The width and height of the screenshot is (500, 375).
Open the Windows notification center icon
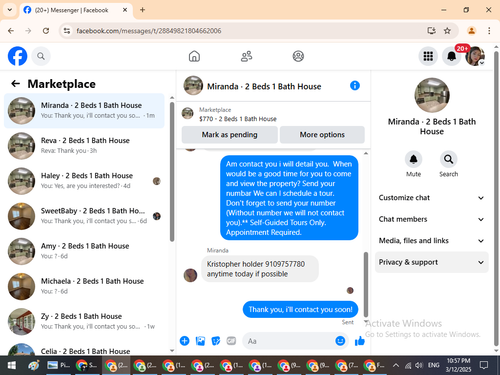(x=484, y=365)
